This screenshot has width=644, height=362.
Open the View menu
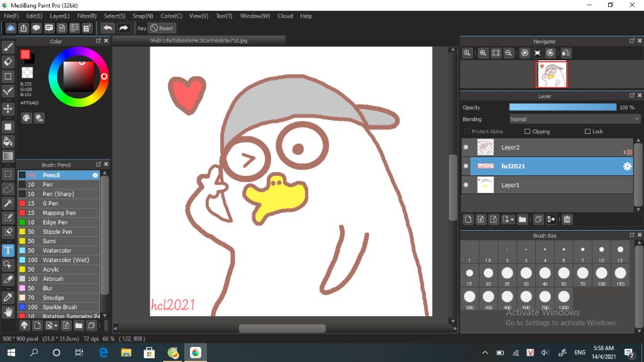pyautogui.click(x=199, y=16)
